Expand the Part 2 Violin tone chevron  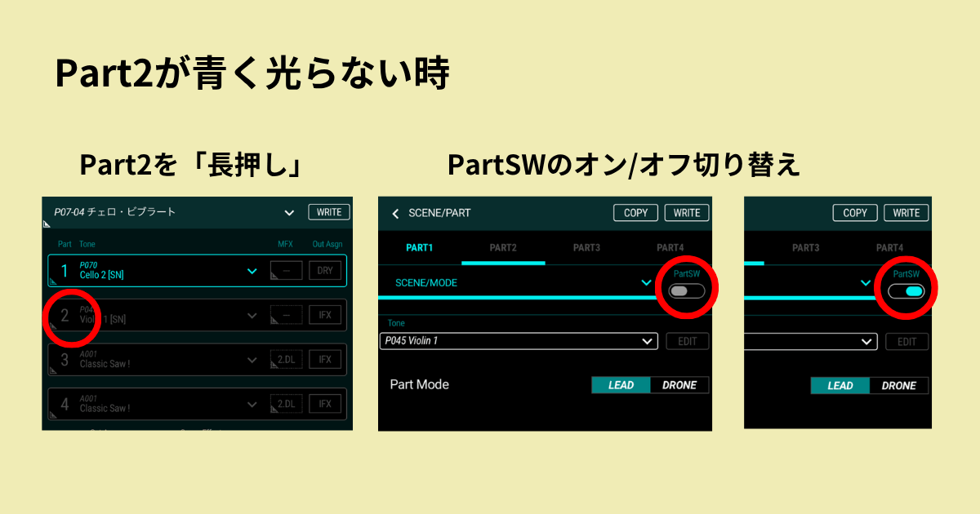pyautogui.click(x=252, y=316)
